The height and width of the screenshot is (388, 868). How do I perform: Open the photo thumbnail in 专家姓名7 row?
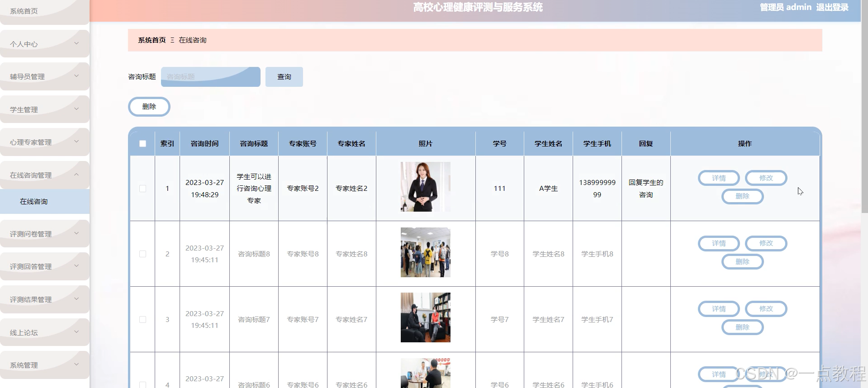coord(426,317)
